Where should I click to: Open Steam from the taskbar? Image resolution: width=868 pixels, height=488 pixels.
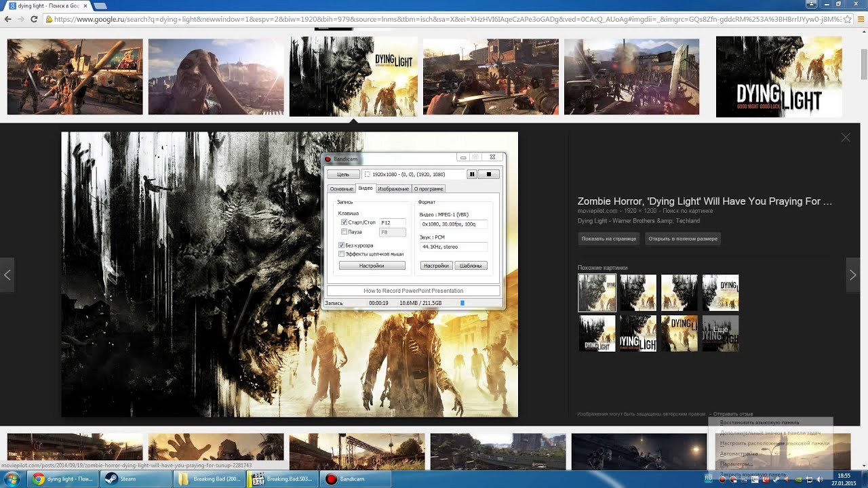(135, 479)
